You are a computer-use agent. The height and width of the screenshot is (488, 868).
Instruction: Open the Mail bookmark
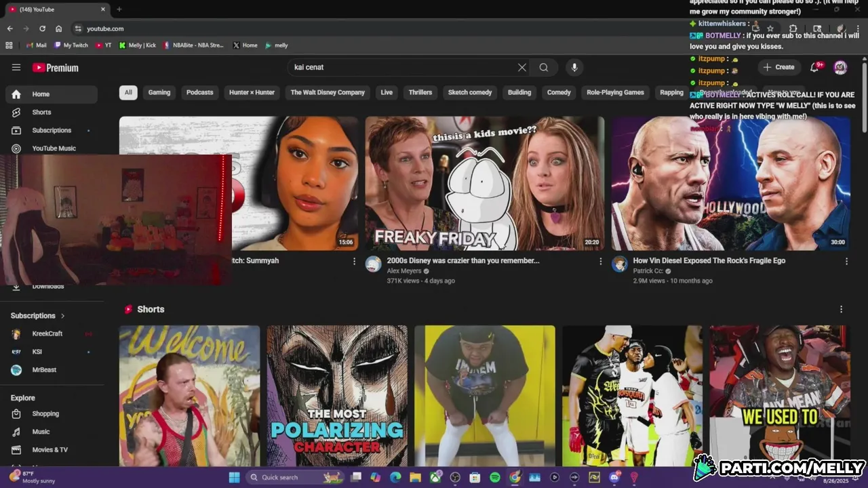point(37,45)
